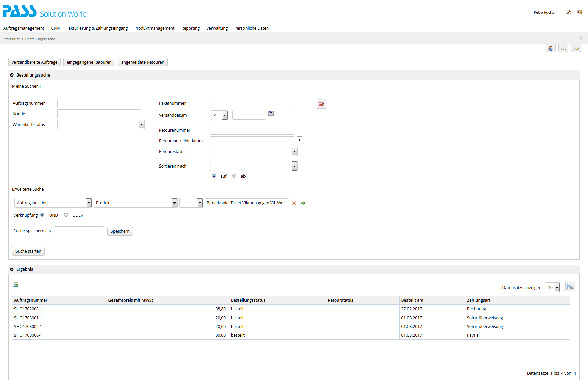Expand the Sortieren nach dropdown

point(294,166)
